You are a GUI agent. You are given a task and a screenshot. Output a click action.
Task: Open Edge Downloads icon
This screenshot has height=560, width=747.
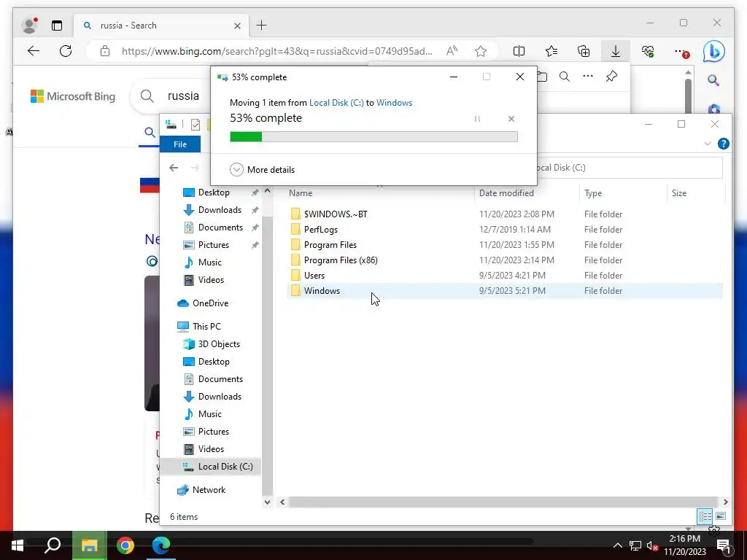tap(616, 51)
